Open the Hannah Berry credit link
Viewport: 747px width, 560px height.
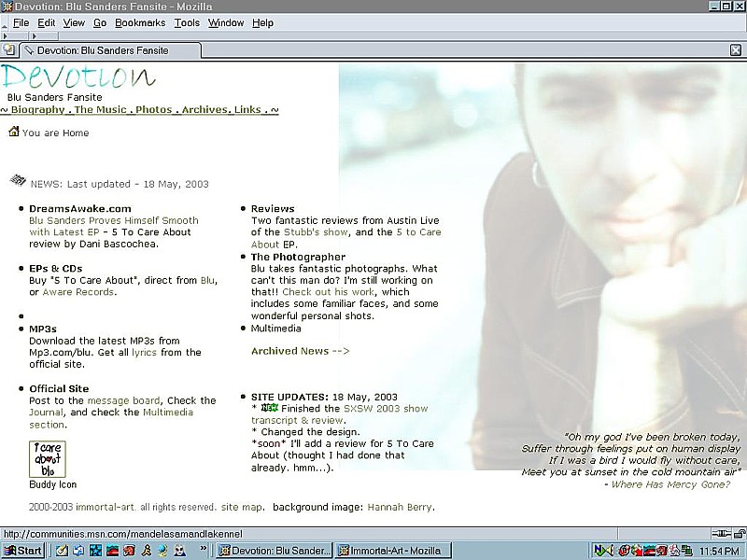click(400, 507)
